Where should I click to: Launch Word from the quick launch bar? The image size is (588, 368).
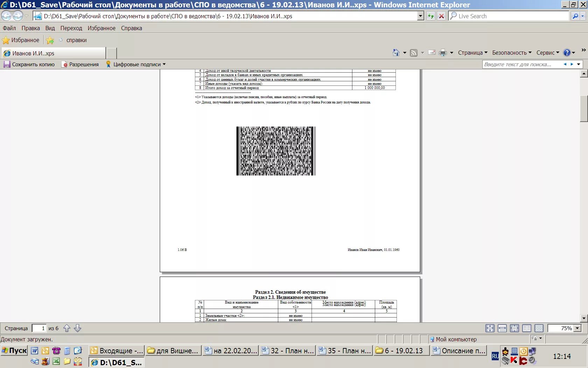click(x=35, y=351)
